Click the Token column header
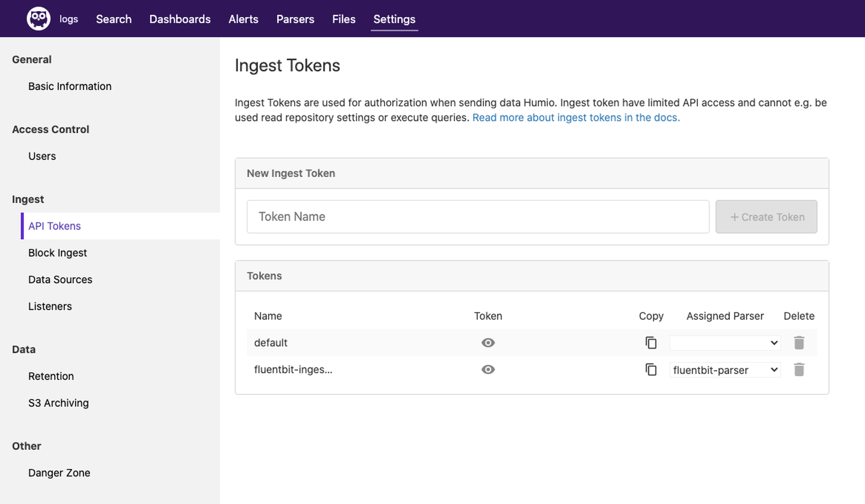Screen dimensions: 865x504 click(488, 316)
